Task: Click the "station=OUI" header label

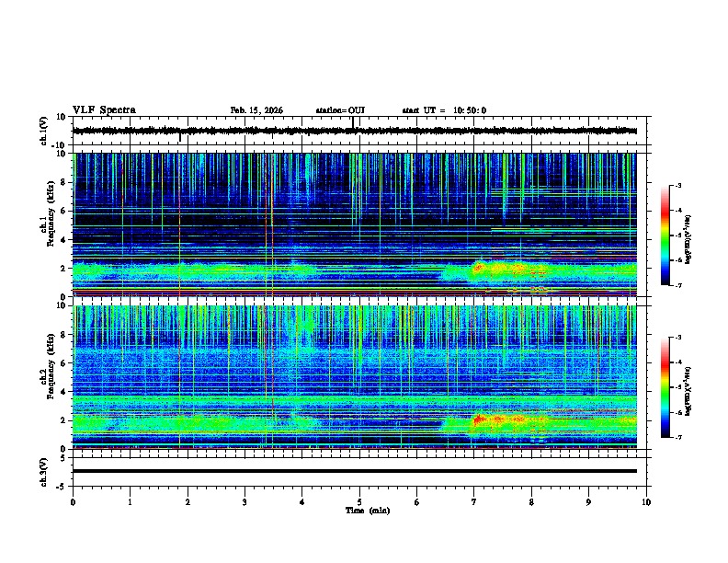Action: 340,110
